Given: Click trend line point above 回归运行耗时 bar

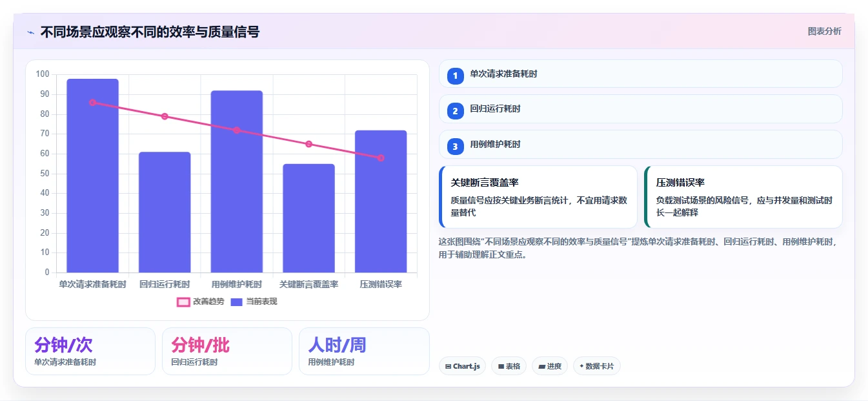Looking at the screenshot, I should coord(165,116).
